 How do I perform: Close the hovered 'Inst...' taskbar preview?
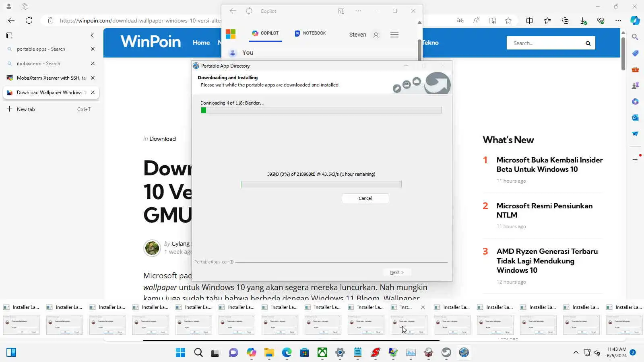click(423, 307)
